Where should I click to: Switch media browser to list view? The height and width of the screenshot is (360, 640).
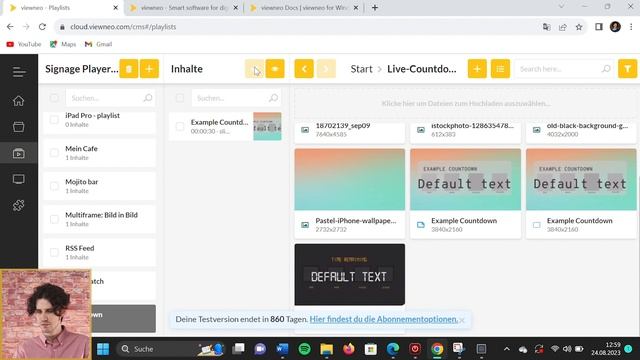(500, 69)
